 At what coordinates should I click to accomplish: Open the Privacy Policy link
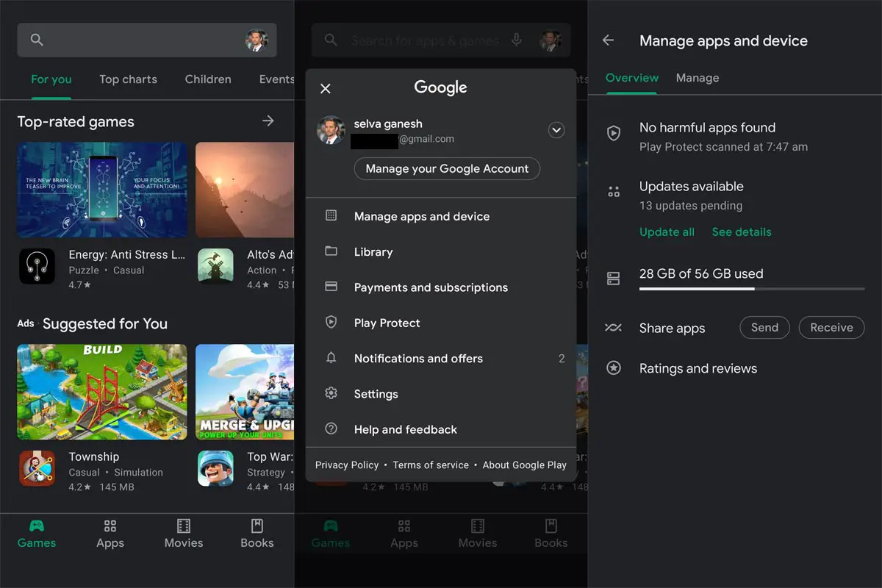click(x=347, y=465)
